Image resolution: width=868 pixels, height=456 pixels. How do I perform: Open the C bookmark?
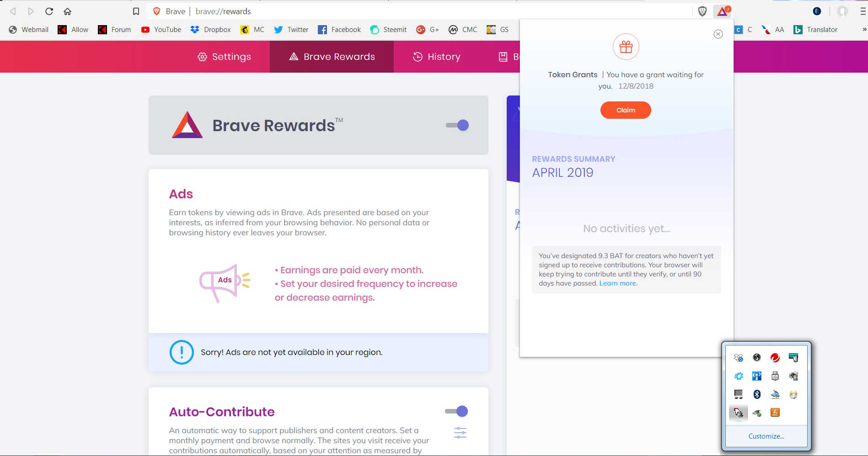pyautogui.click(x=743, y=30)
